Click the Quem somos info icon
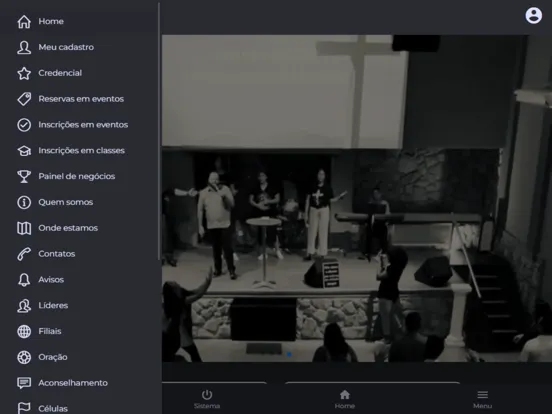Screen dimensions: 552x414 click(x=24, y=202)
